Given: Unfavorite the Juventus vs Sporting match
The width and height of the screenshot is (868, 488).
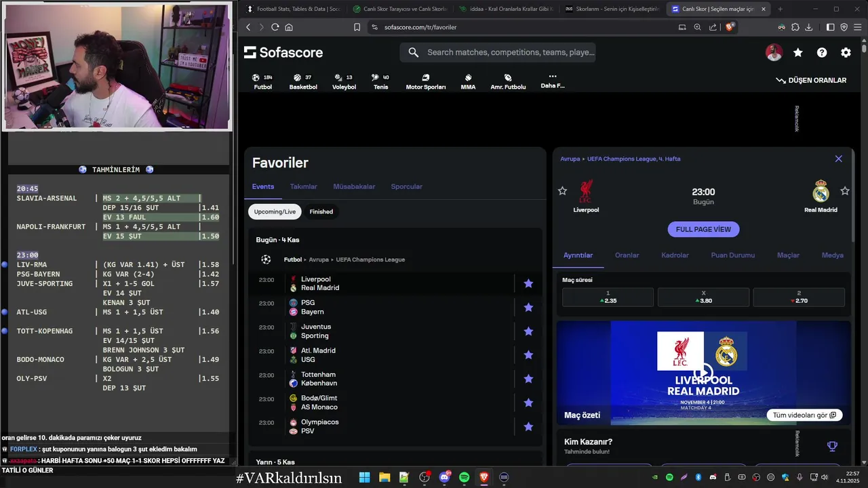Looking at the screenshot, I should [x=528, y=331].
